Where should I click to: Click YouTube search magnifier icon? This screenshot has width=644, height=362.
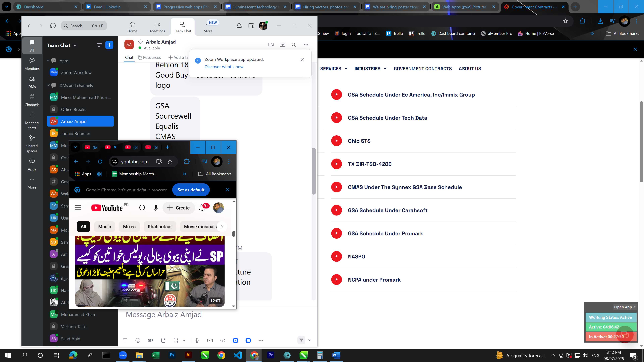pyautogui.click(x=142, y=208)
